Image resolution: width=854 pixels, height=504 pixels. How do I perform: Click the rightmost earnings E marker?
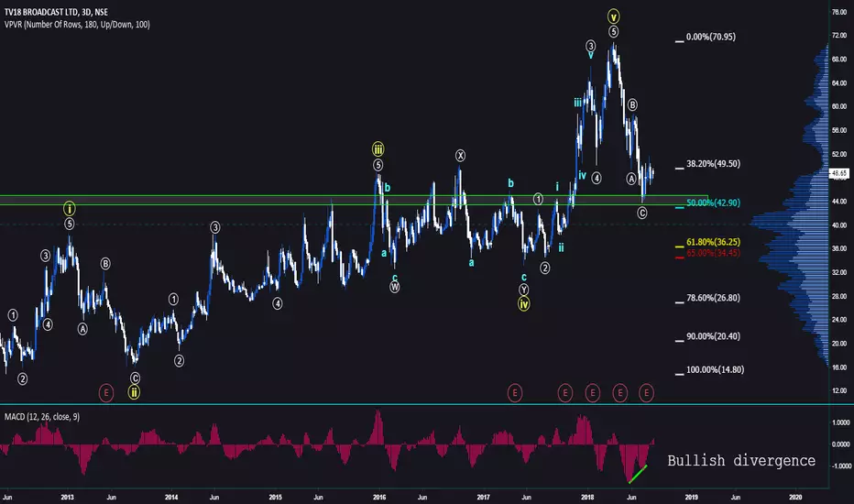point(647,393)
